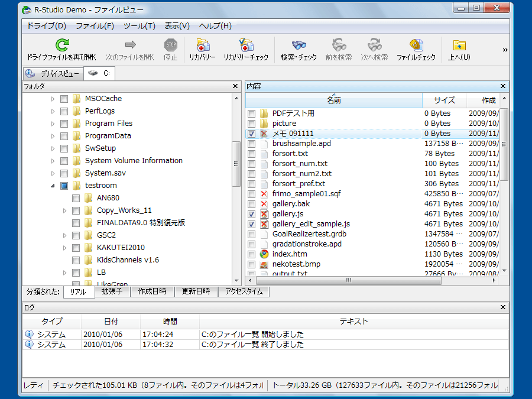
Task: Check the box next to PDFテスト用
Action: click(x=251, y=113)
